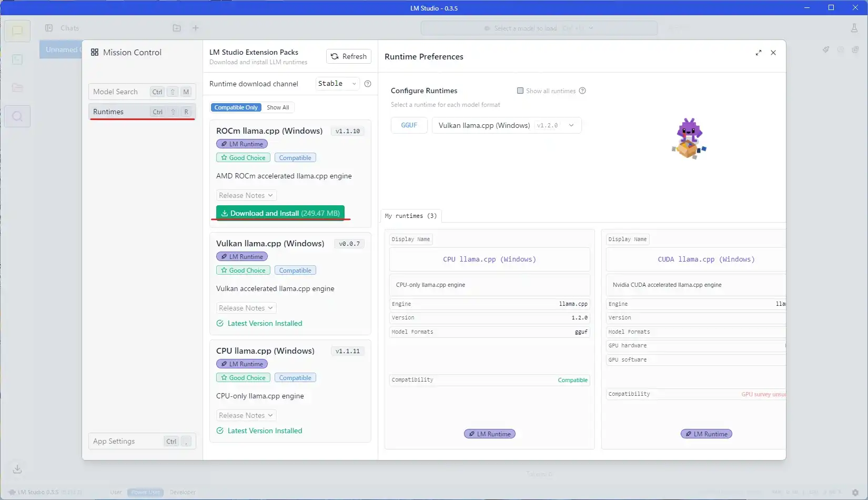Select the Compatible Only filter

[236, 107]
